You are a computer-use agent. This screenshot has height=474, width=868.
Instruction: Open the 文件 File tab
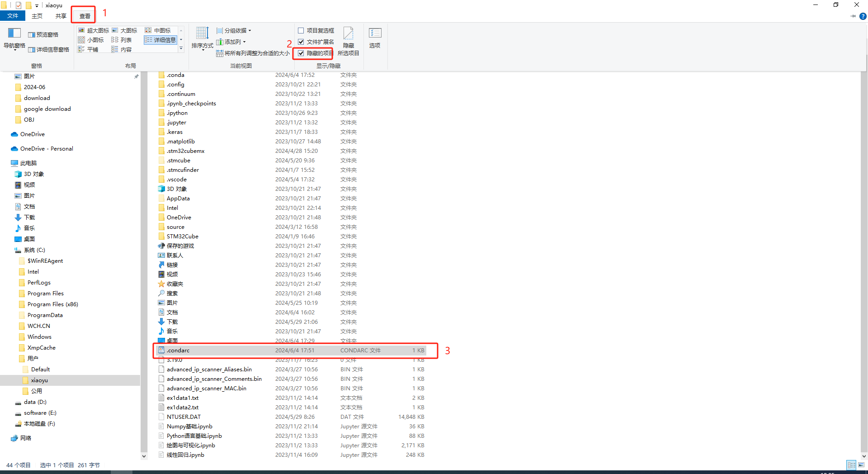pos(13,16)
